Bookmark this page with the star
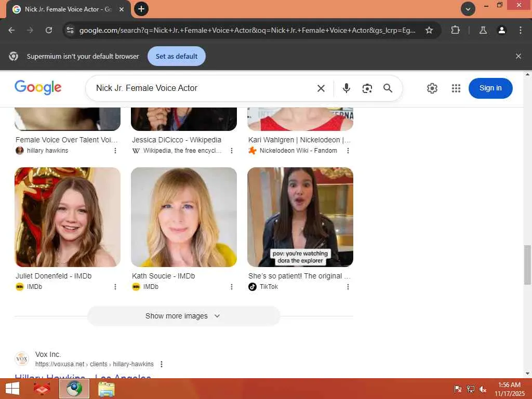Viewport: 532px width, 399px height. 429,30
